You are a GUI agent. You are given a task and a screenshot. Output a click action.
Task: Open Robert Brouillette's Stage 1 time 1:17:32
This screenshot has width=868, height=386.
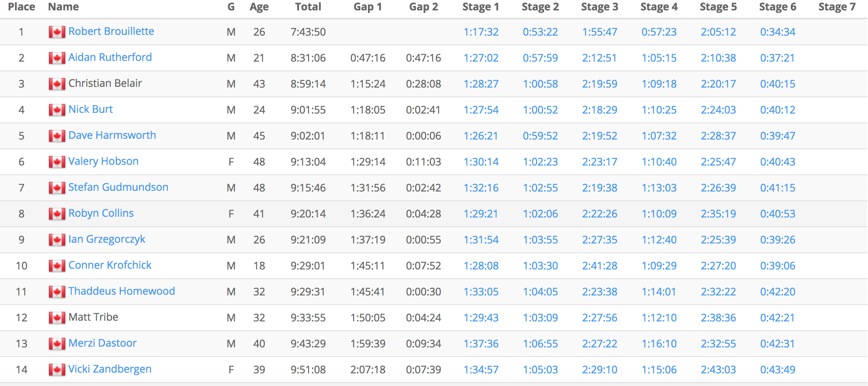pyautogui.click(x=481, y=32)
